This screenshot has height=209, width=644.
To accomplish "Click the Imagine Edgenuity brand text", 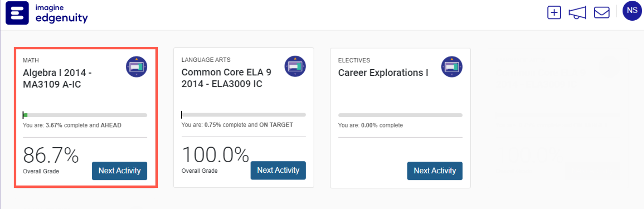I will tap(61, 14).
